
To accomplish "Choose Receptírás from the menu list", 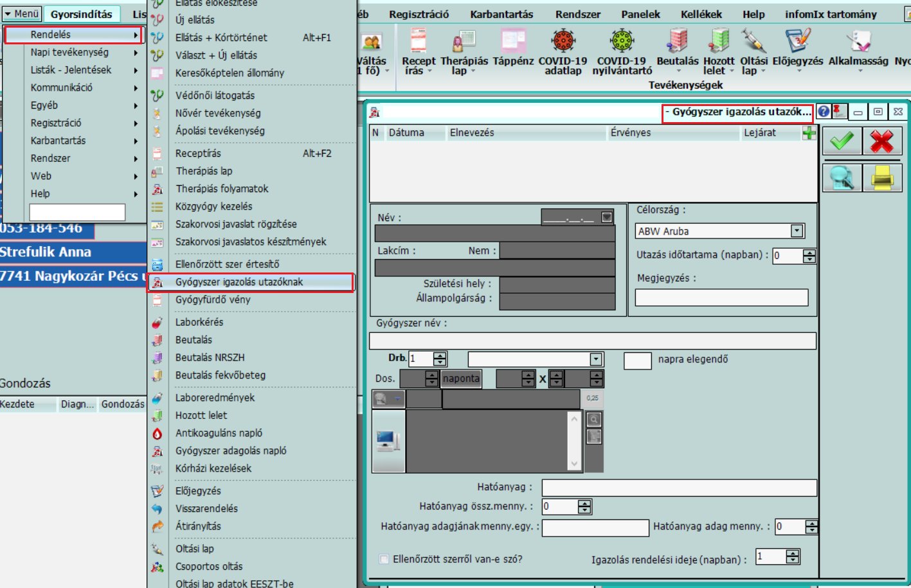I will [x=198, y=154].
